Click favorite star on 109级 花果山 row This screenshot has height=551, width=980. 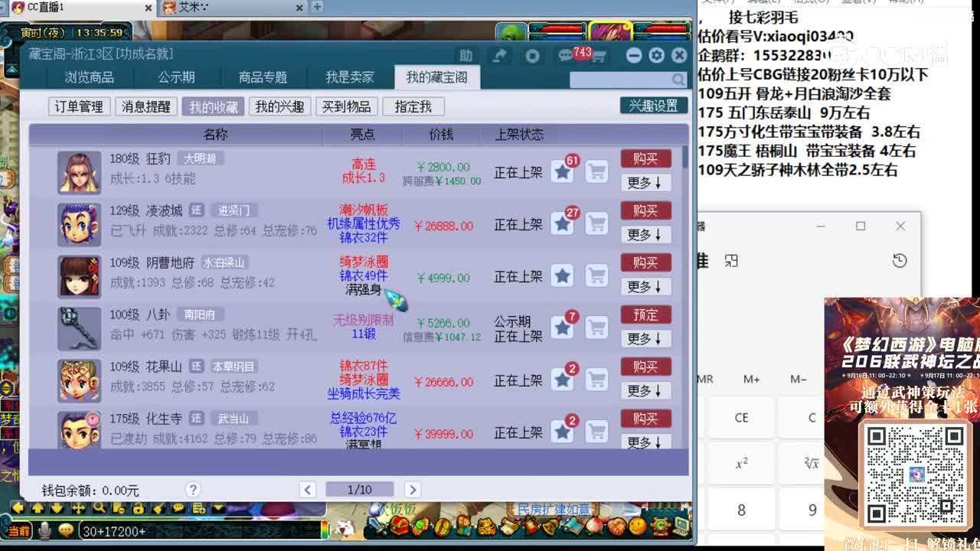563,380
